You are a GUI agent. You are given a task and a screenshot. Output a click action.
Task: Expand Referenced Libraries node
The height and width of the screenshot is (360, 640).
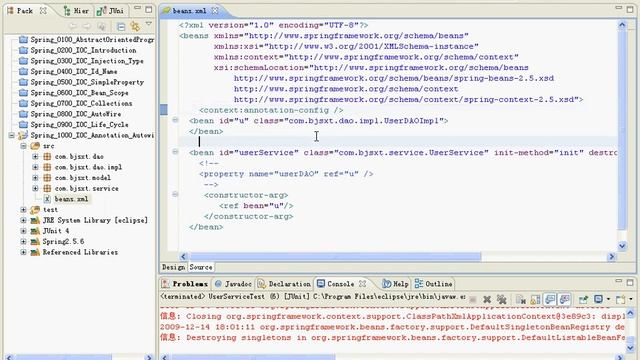(23, 252)
